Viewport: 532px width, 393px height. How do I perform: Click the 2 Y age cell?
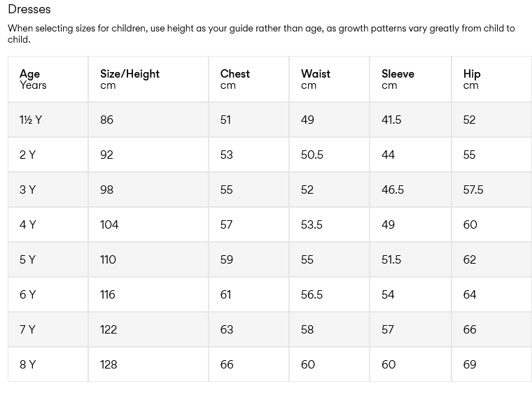pyautogui.click(x=27, y=155)
